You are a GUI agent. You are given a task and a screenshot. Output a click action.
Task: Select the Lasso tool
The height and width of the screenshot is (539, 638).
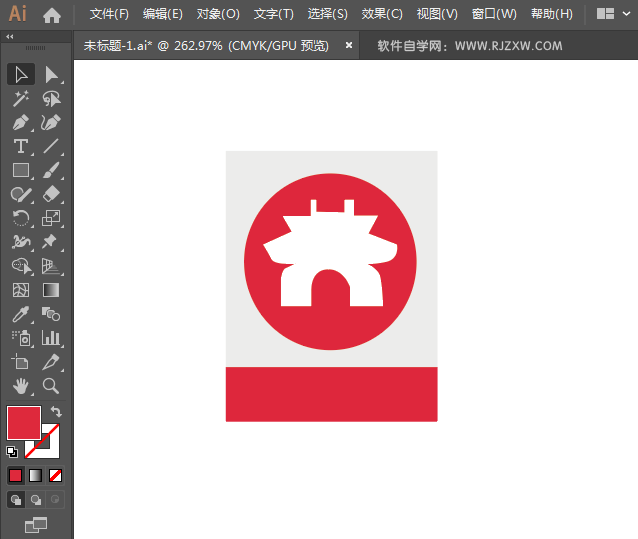pyautogui.click(x=51, y=98)
